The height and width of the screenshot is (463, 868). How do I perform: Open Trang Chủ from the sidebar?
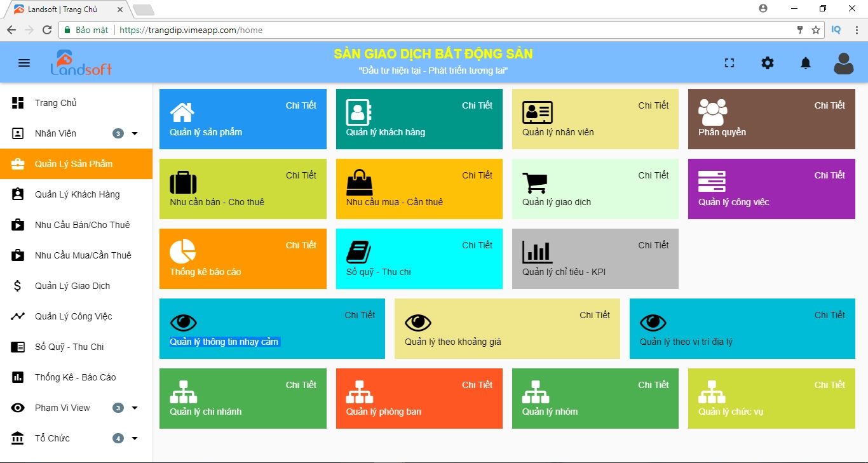(x=55, y=102)
